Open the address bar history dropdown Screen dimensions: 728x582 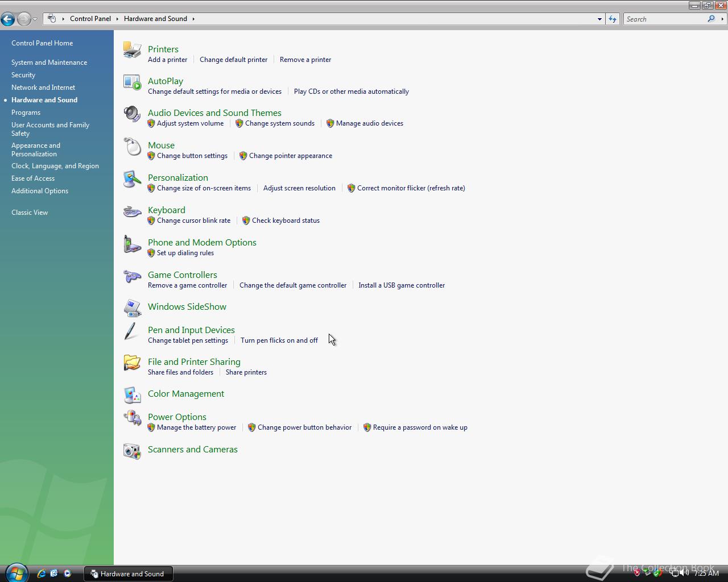click(x=599, y=19)
